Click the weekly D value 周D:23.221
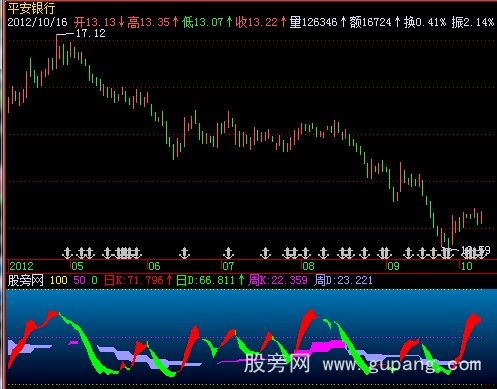This screenshot has width=497, height=389. pyautogui.click(x=343, y=280)
